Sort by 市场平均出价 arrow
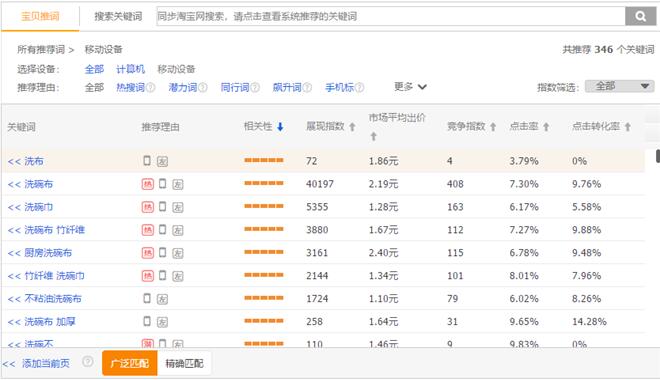The image size is (660, 380). (373, 136)
